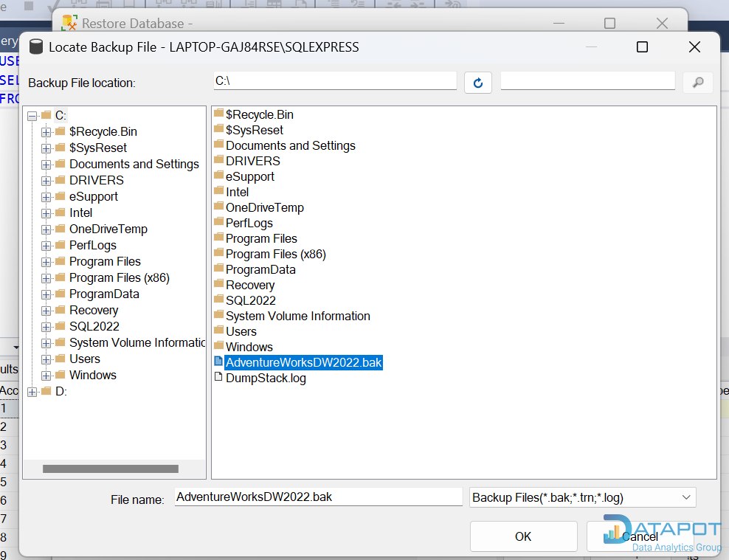Viewport: 729px width, 560px height.
Task: Click the Users folder icon in file list
Action: pos(218,331)
